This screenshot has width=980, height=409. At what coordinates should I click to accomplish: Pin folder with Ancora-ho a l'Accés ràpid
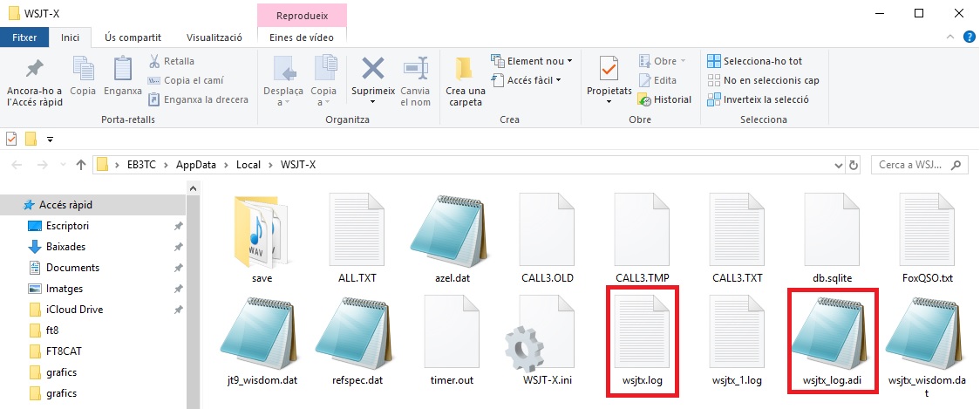(x=34, y=81)
